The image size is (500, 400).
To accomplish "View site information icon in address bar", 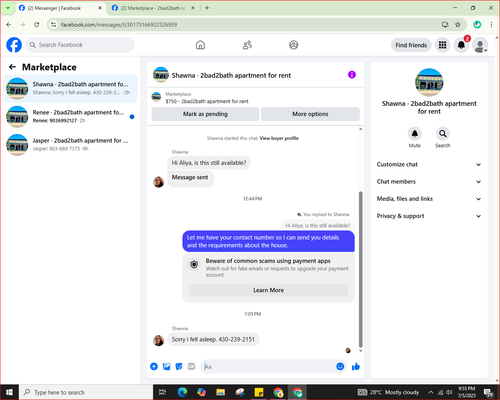I will (53, 25).
